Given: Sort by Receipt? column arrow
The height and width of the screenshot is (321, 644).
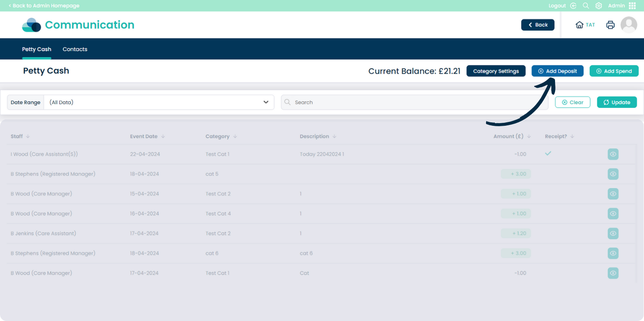Looking at the screenshot, I should click(x=572, y=136).
